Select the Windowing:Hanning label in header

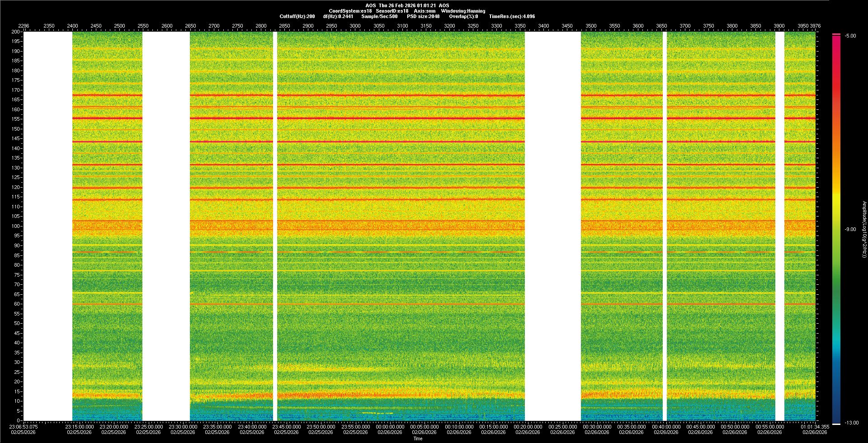coord(463,11)
